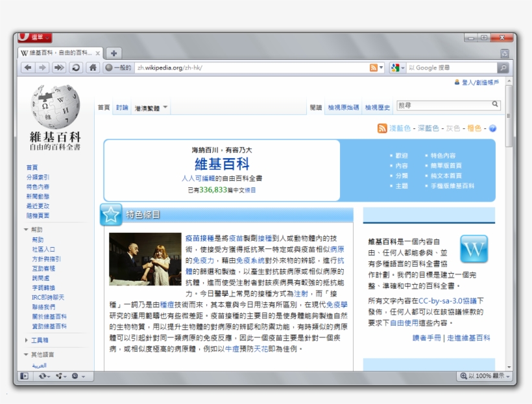Open the 讀者手冊 link

426,338
